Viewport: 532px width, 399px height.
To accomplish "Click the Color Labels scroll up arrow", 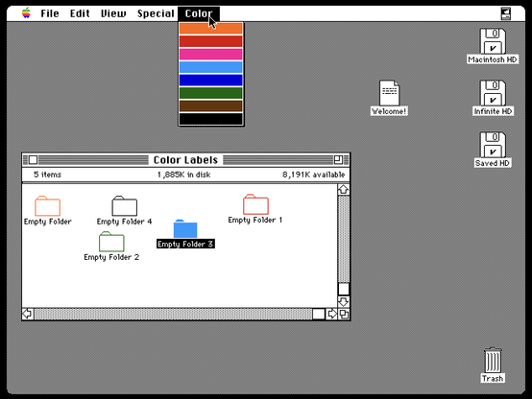I will [x=344, y=190].
